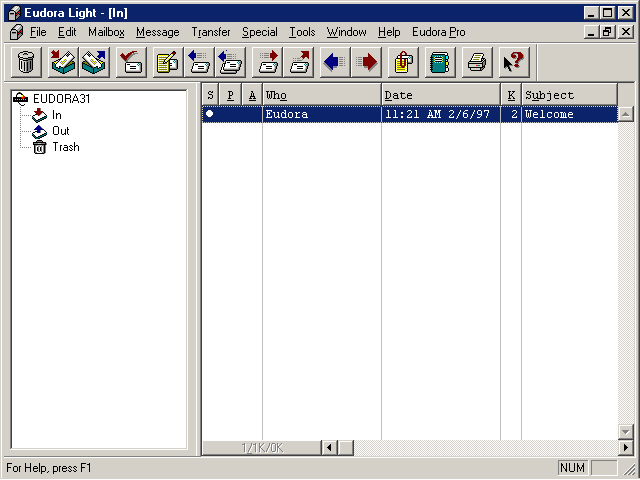Activate the Context Help pointer icon

(x=514, y=62)
